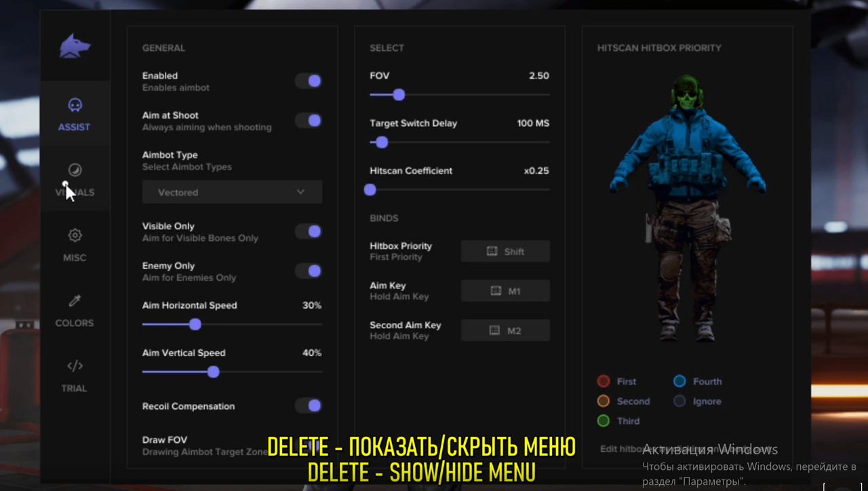Click the wolf logo icon
Image resolution: width=868 pixels, height=491 pixels.
(x=75, y=45)
